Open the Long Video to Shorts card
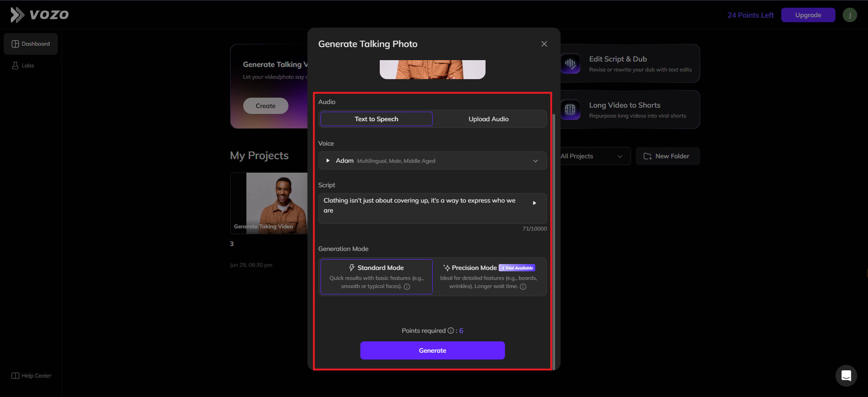This screenshot has height=397, width=868. point(630,109)
